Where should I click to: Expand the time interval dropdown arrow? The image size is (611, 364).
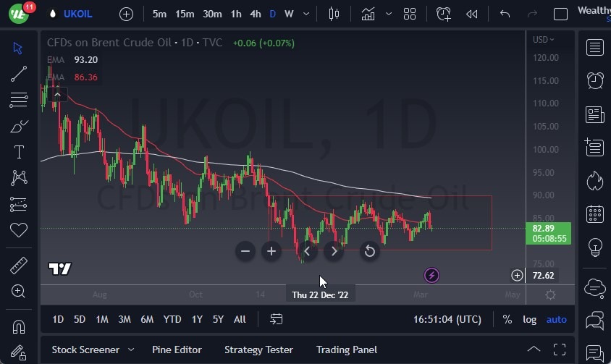[308, 14]
